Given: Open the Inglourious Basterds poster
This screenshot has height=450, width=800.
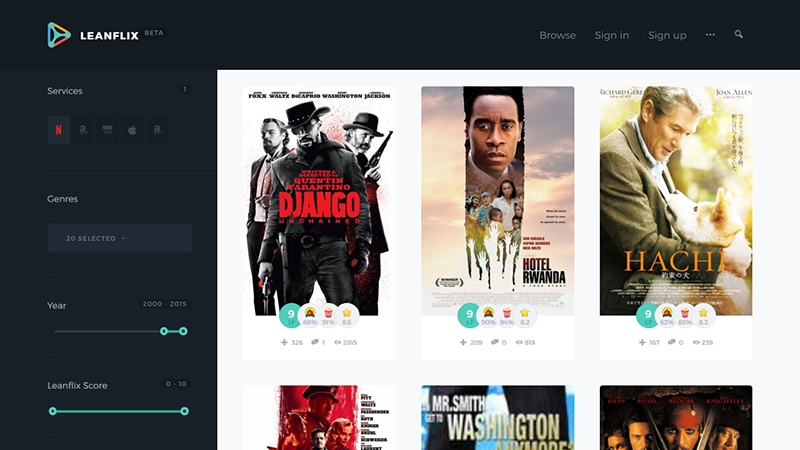Looking at the screenshot, I should [319, 417].
